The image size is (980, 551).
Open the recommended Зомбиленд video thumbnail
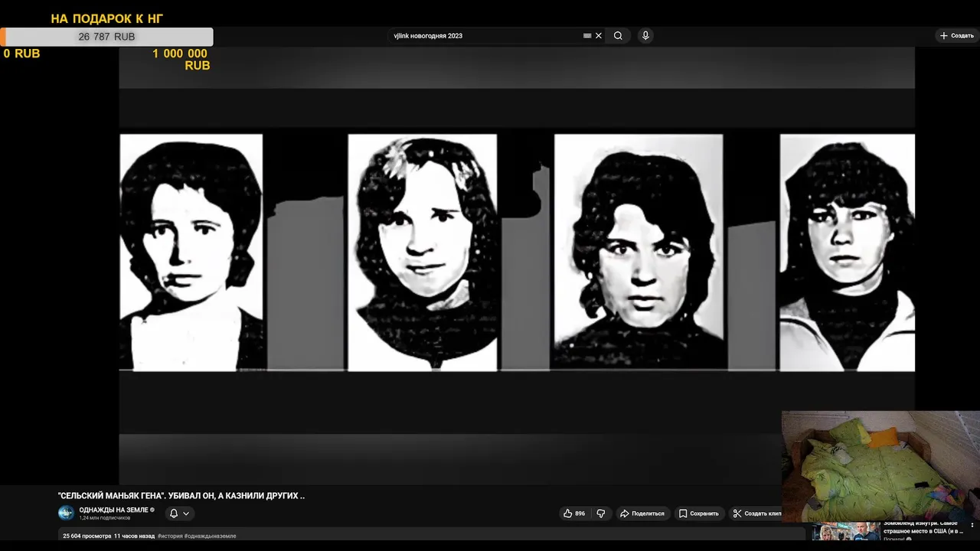tap(846, 532)
